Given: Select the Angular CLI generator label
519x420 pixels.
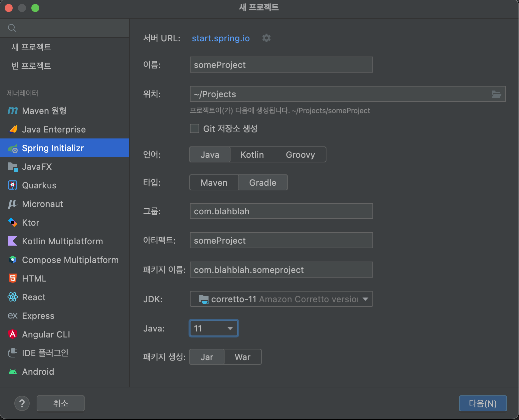Looking at the screenshot, I should pos(46,334).
